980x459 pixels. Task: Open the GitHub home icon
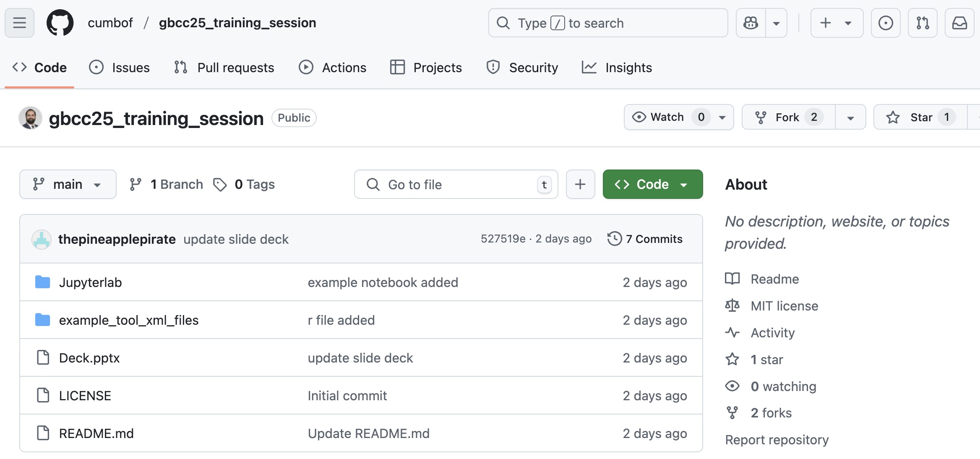point(60,23)
